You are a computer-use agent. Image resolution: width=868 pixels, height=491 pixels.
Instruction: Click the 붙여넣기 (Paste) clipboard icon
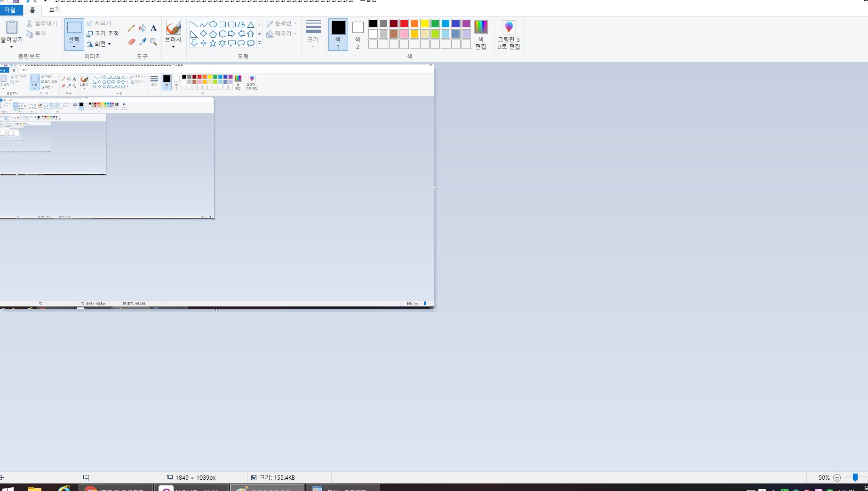point(11,27)
